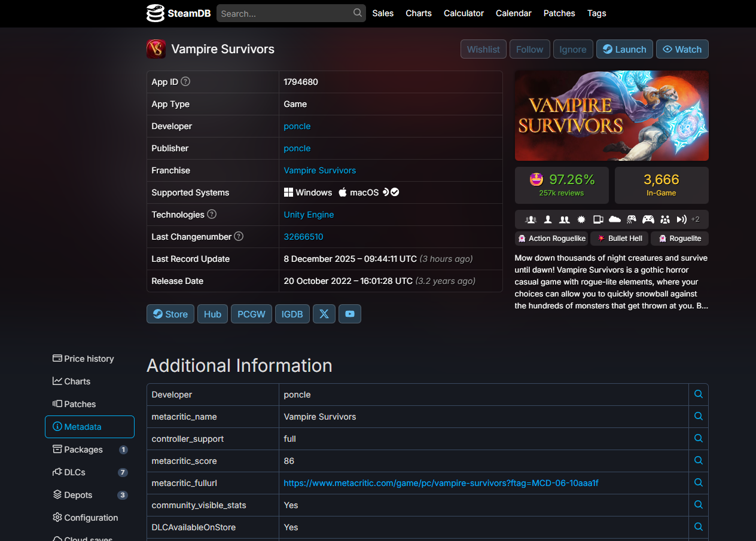The width and height of the screenshot is (756, 541).
Task: Switch to Price history sidebar tab
Action: click(x=90, y=359)
